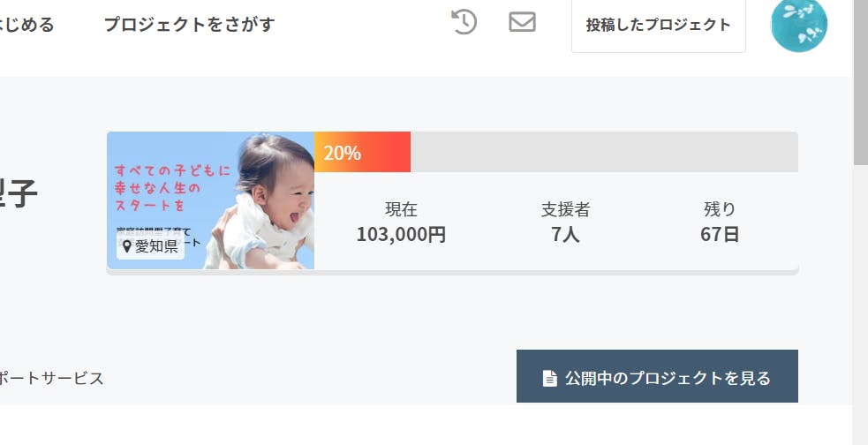Click the user profile avatar
868x445 pixels.
coord(799,25)
